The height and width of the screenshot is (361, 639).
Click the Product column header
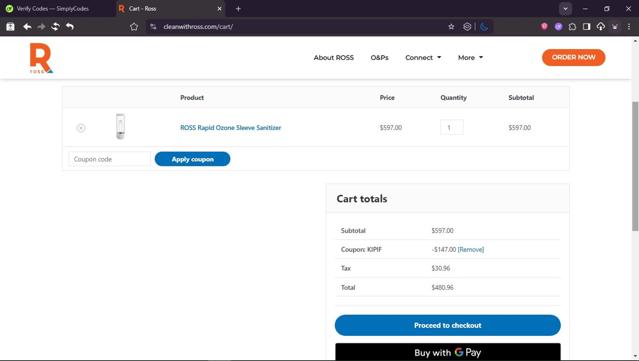[x=192, y=98]
